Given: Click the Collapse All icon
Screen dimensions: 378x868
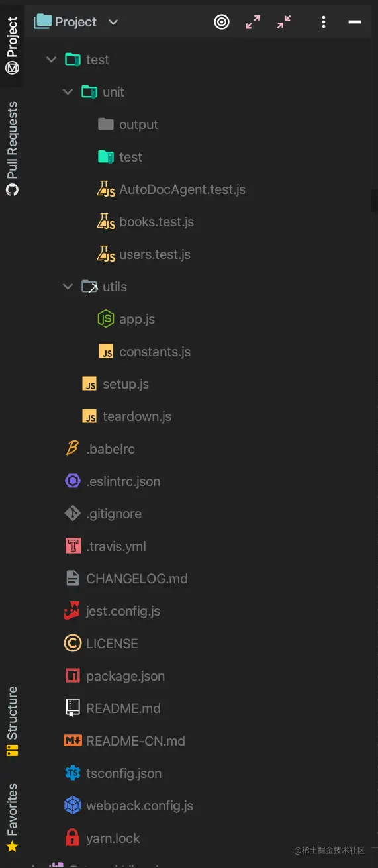Looking at the screenshot, I should click(284, 22).
